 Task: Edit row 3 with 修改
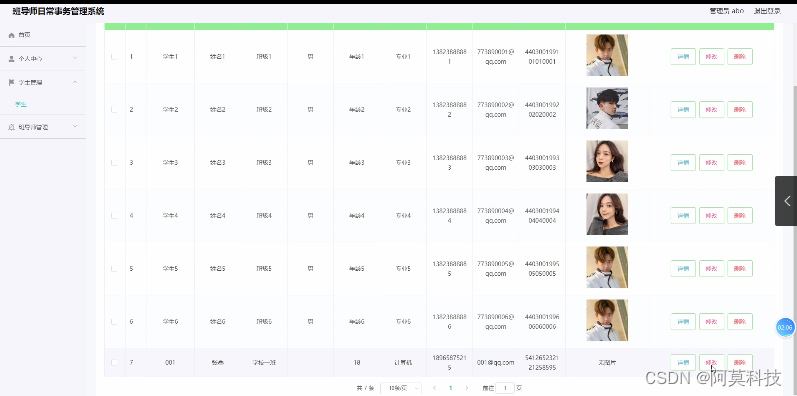tap(712, 163)
